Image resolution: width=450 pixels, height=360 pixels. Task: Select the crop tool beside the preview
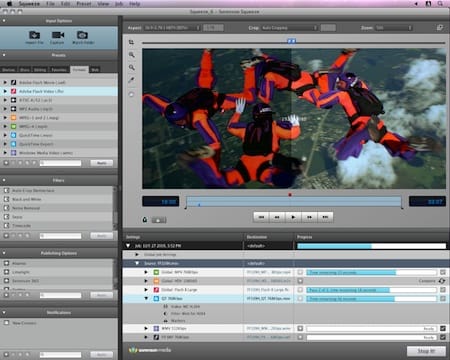pos(131,42)
